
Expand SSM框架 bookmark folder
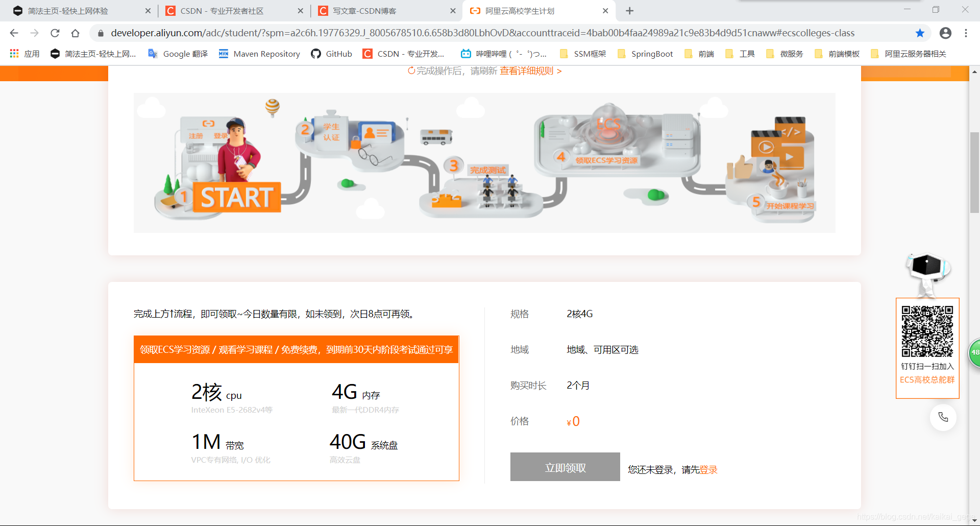pyautogui.click(x=583, y=54)
